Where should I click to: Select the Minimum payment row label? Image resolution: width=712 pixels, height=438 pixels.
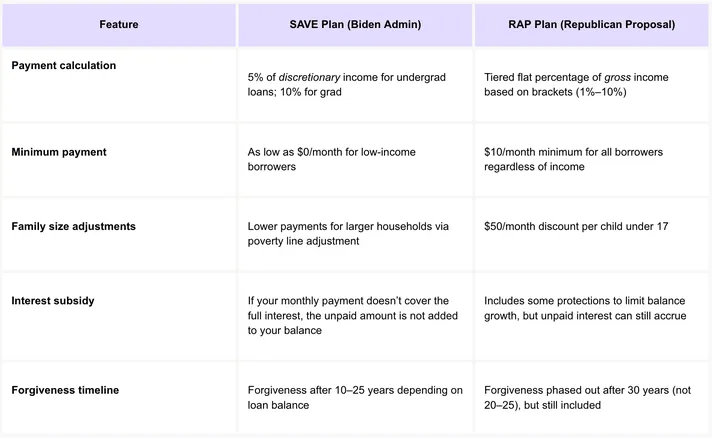coord(59,152)
